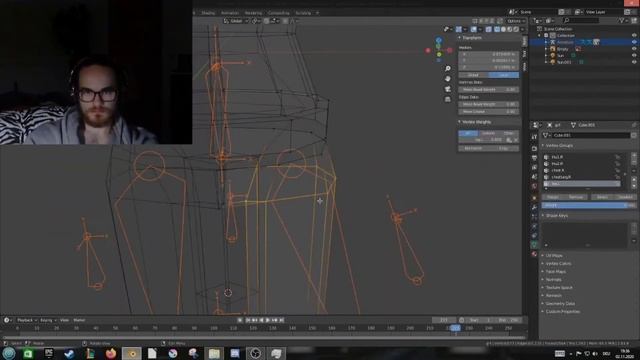
Task: Switch to Shading workspace tab
Action: (208, 13)
